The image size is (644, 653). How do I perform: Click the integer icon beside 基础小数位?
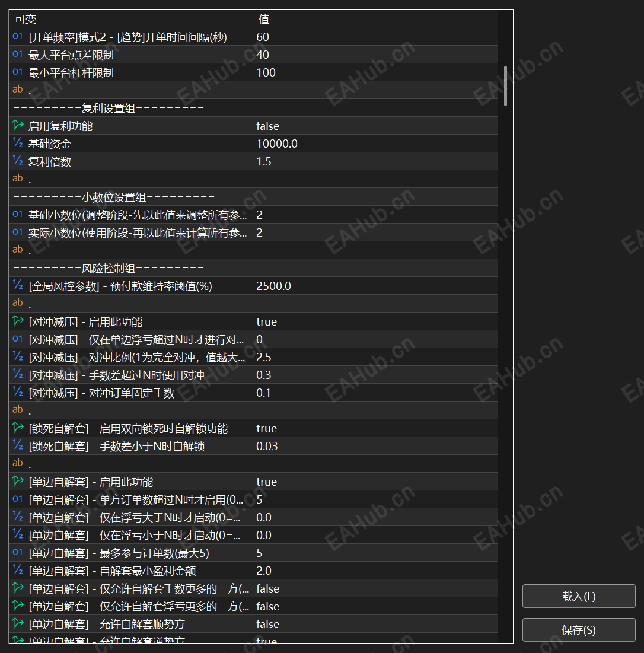pyautogui.click(x=17, y=215)
